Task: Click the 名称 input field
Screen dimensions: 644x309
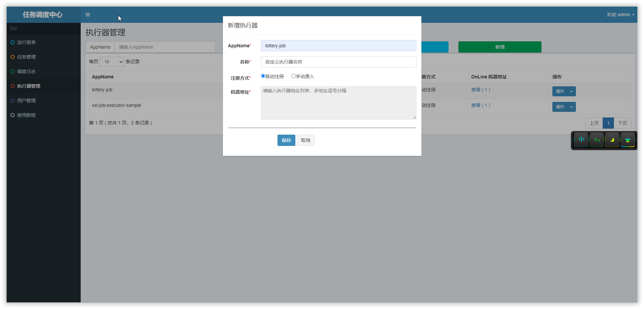Action: 338,62
